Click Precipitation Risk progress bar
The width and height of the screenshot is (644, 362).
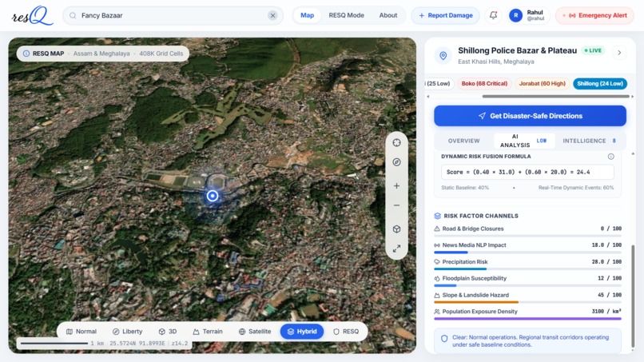(x=528, y=269)
